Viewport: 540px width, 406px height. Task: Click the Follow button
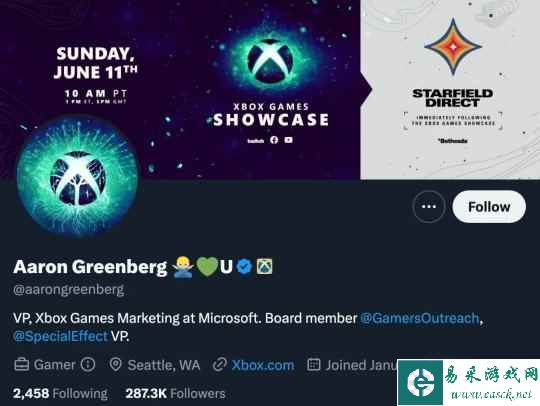coord(489,207)
